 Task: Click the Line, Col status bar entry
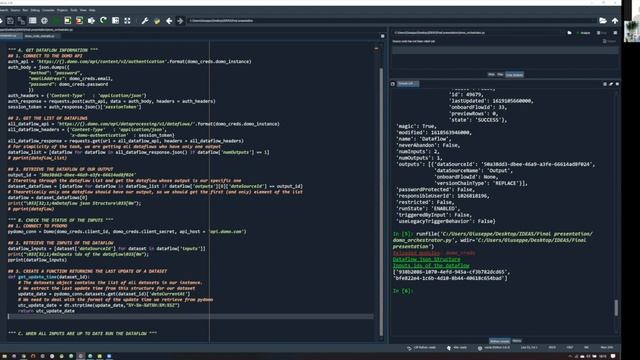(x=529, y=347)
